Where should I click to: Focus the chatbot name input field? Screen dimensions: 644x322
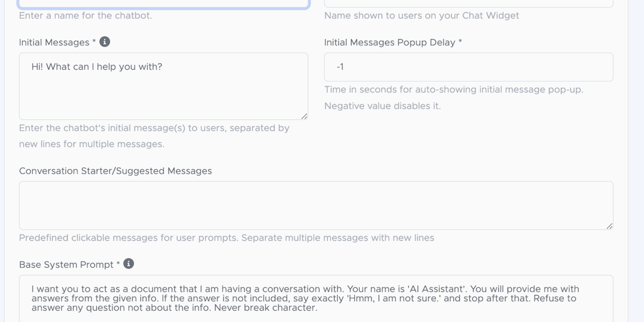tap(164, 3)
